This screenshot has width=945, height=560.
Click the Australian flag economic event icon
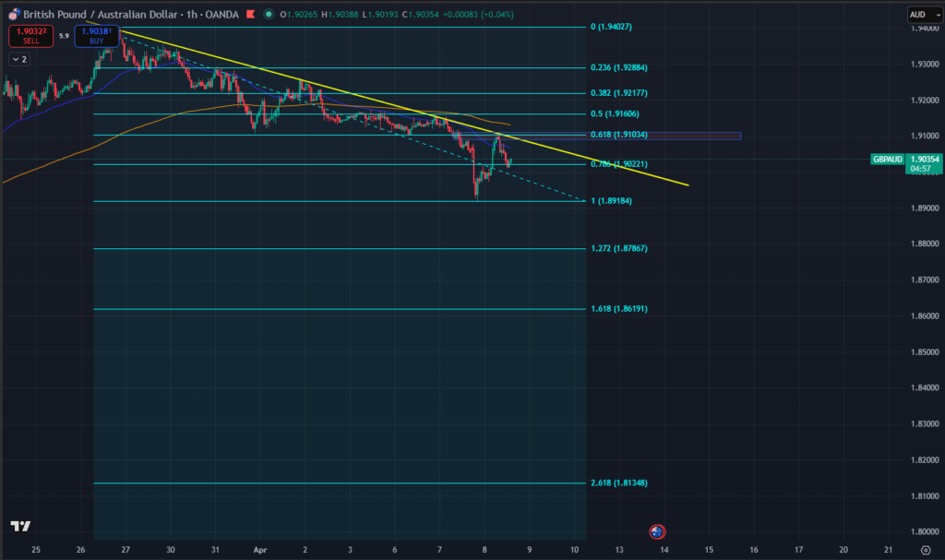pyautogui.click(x=655, y=530)
